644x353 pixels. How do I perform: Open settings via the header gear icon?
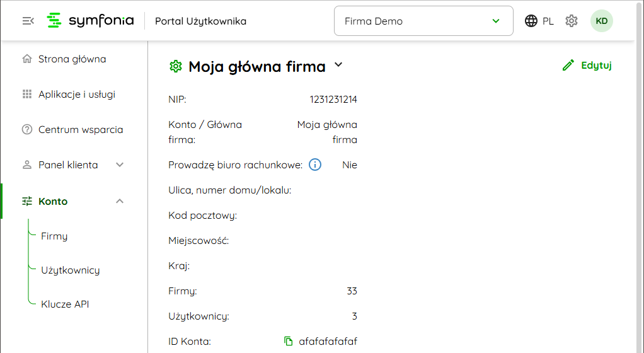(572, 21)
